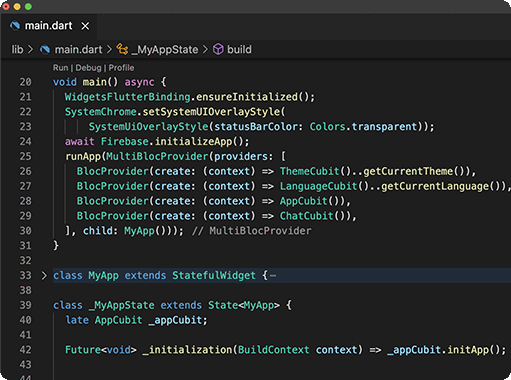Click the folded ellipsis after StatefulWidget {

tap(273, 276)
